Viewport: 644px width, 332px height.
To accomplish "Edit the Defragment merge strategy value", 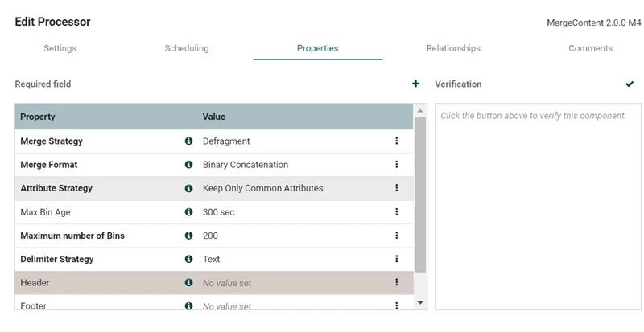I will pyautogui.click(x=226, y=141).
